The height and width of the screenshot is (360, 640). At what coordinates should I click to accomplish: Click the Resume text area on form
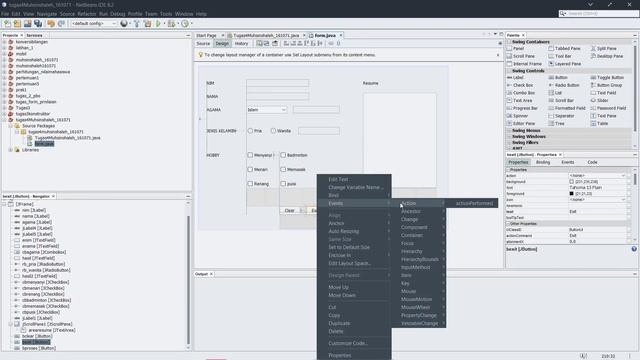click(x=400, y=140)
